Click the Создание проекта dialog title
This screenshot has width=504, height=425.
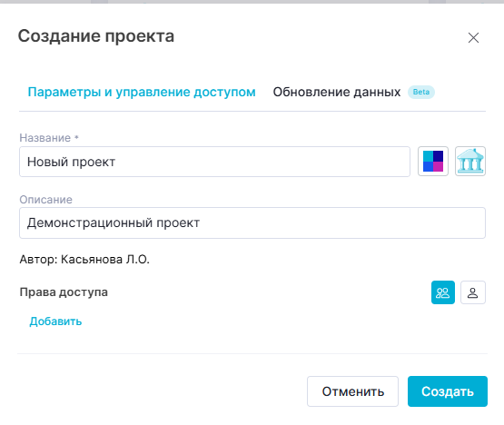click(96, 36)
